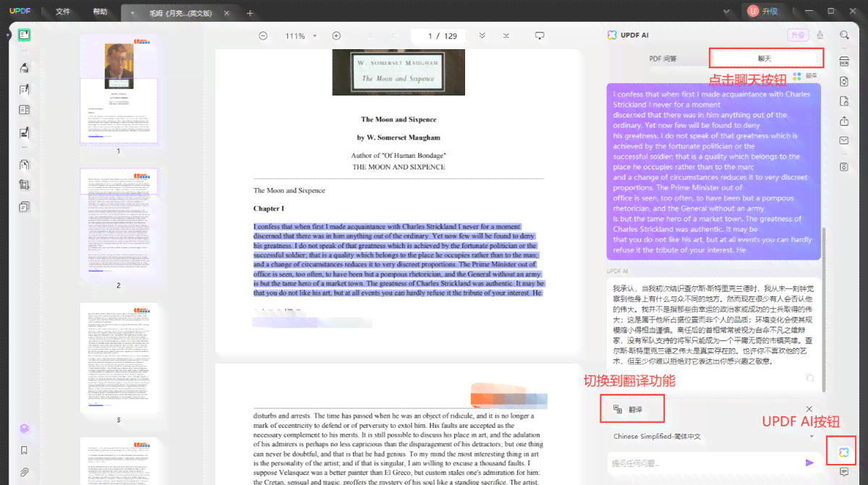Select page 1 thumbnail
This screenshot has width=868, height=485.
click(x=119, y=90)
